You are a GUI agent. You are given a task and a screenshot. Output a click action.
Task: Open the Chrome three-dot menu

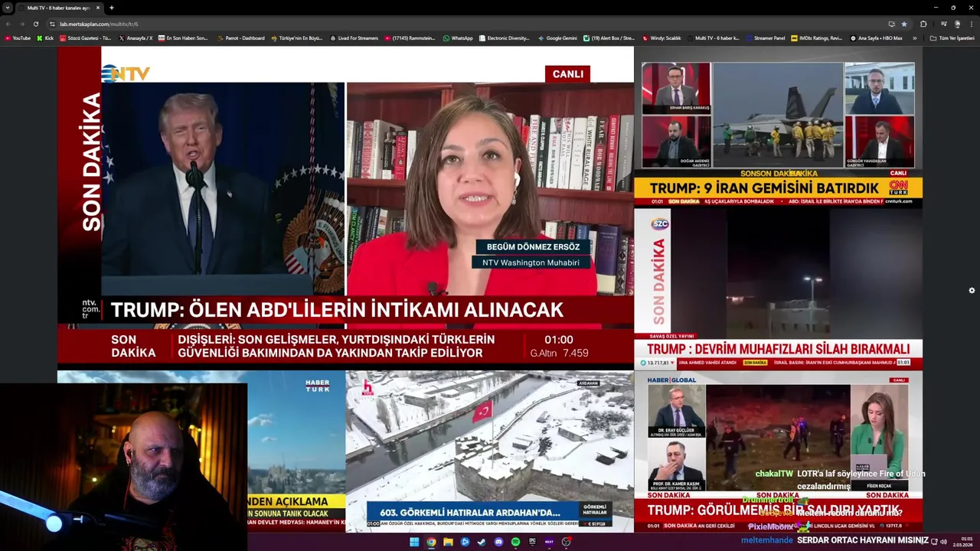coord(971,24)
